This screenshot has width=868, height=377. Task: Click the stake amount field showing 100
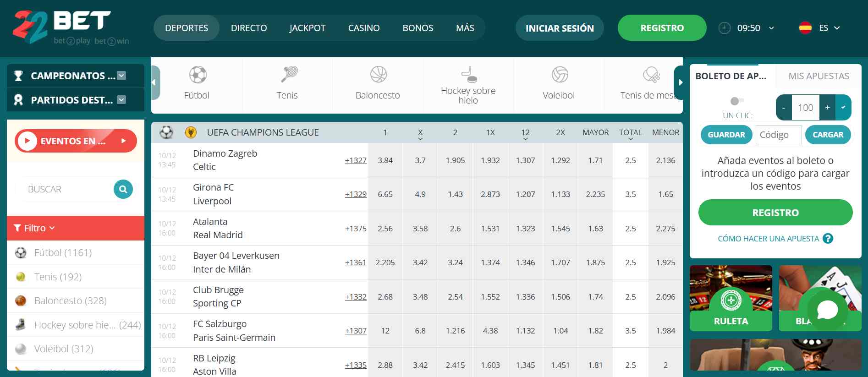(805, 108)
